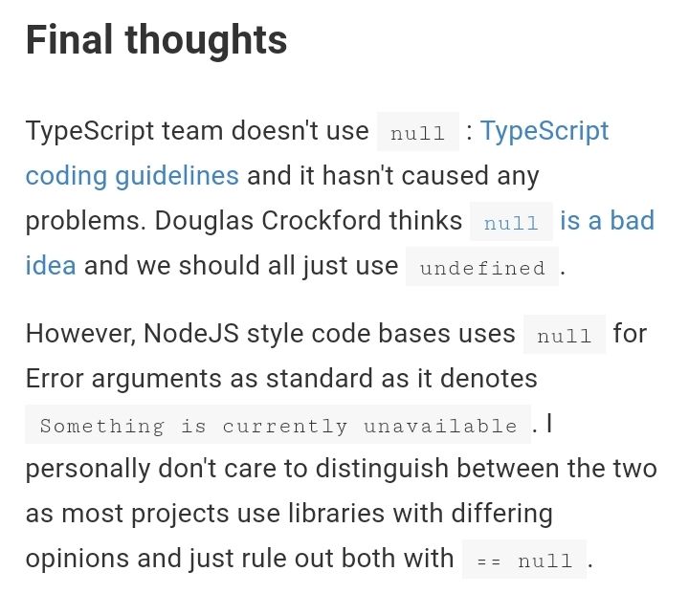Click the 'Final thoughts' heading
This screenshot has width=689, height=616.
click(x=156, y=40)
